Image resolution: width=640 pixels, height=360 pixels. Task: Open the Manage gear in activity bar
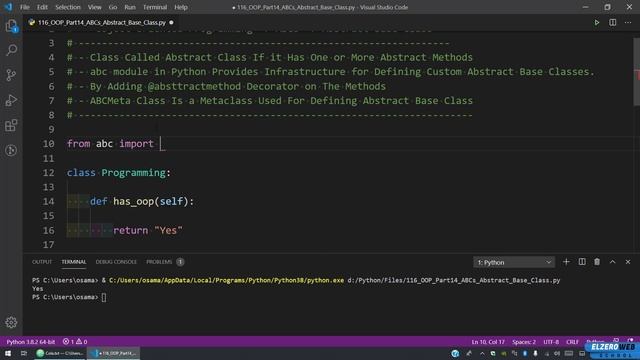(x=11, y=322)
